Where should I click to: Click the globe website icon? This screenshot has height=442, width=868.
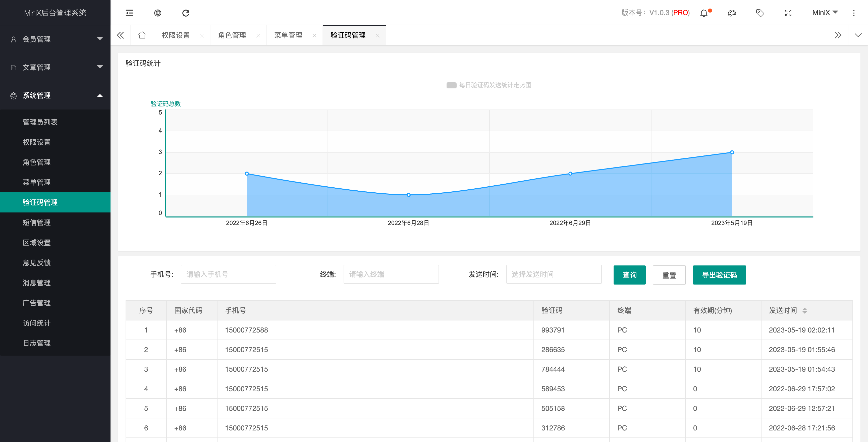158,13
